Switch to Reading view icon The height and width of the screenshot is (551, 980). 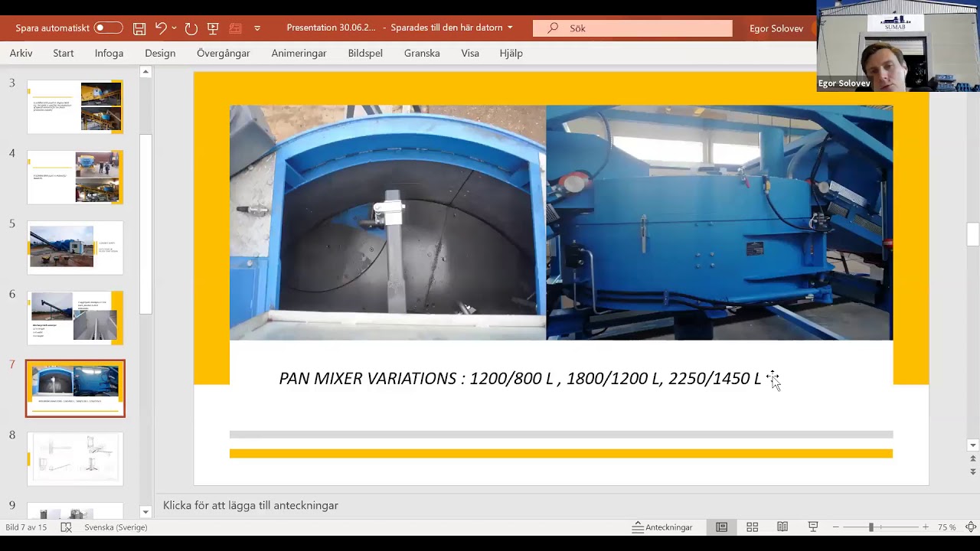[782, 527]
